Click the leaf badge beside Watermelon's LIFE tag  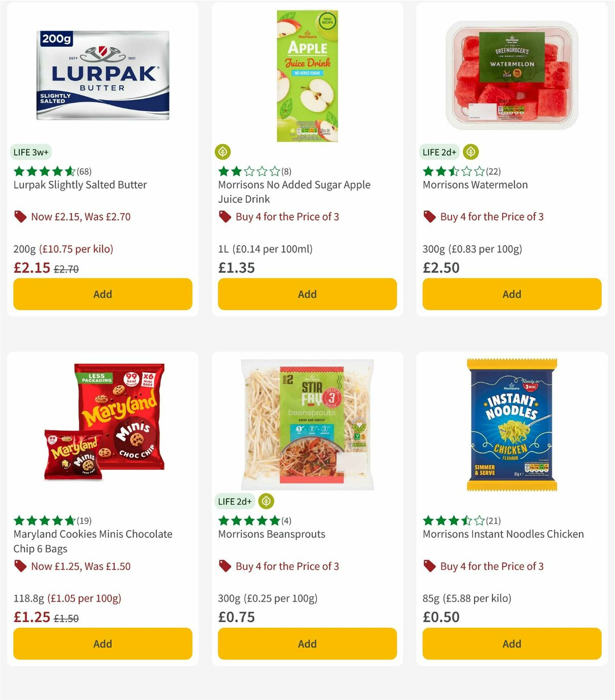pyautogui.click(x=471, y=152)
